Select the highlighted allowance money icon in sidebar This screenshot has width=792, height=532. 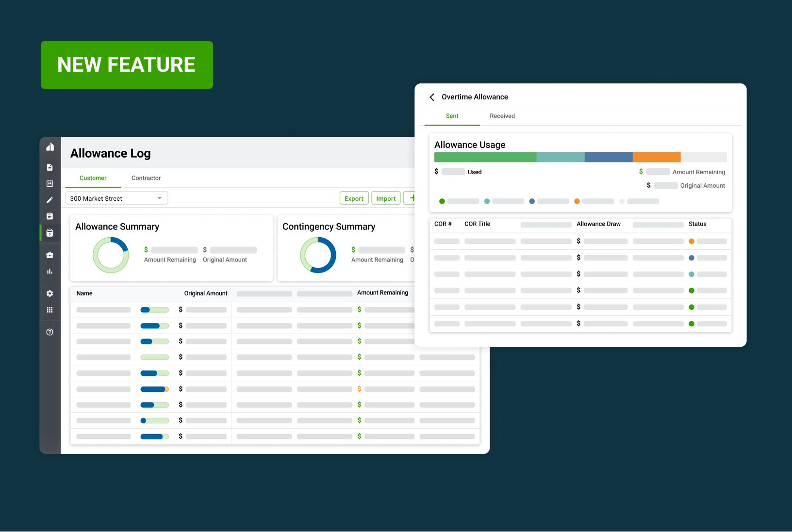pos(49,233)
